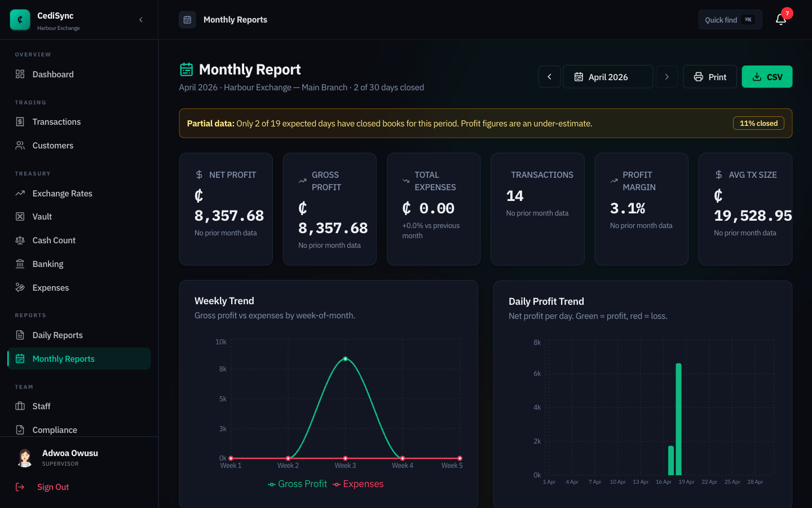Image resolution: width=812 pixels, height=508 pixels.
Task: Toggle the Gross Profit line in Weekly Trend
Action: 297,484
